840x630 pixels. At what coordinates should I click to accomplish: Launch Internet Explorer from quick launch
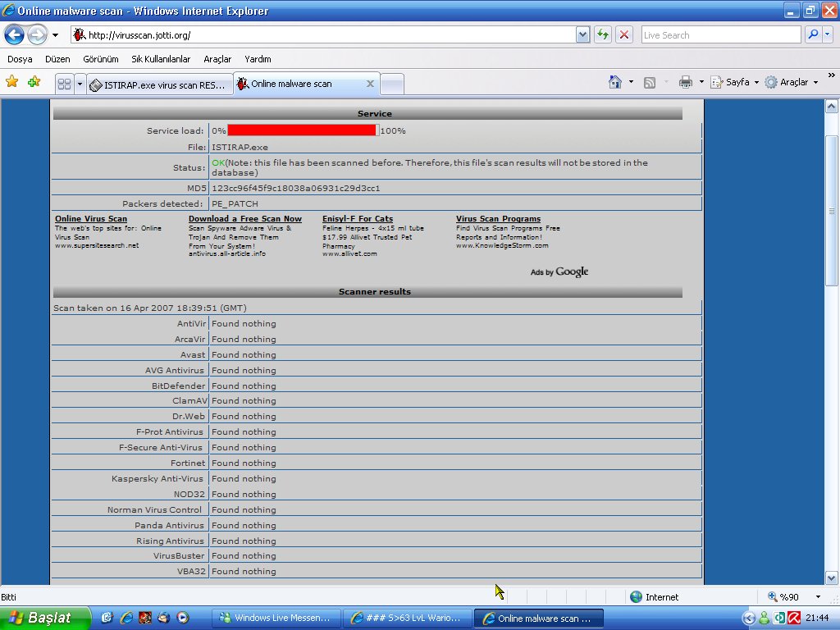126,618
